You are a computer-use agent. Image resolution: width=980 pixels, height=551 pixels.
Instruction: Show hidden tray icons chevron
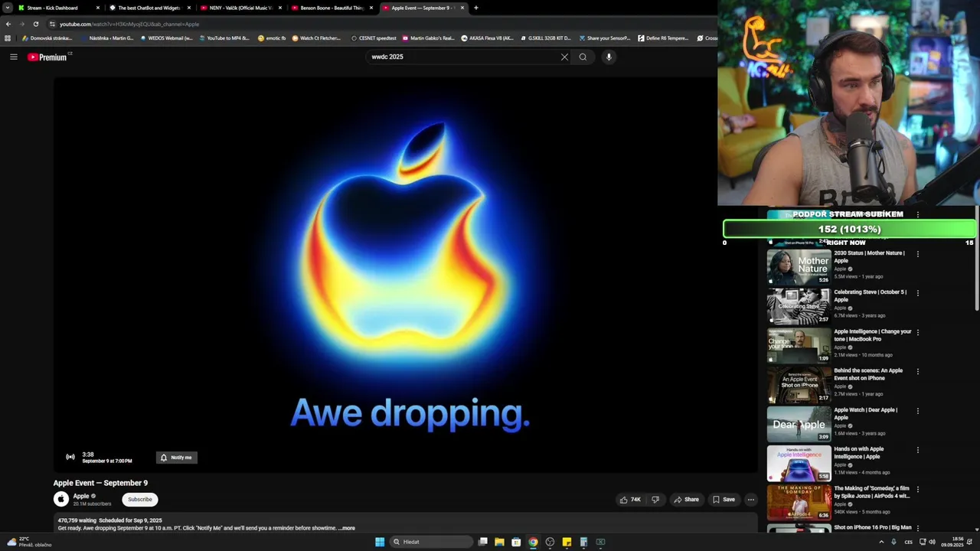(x=880, y=542)
